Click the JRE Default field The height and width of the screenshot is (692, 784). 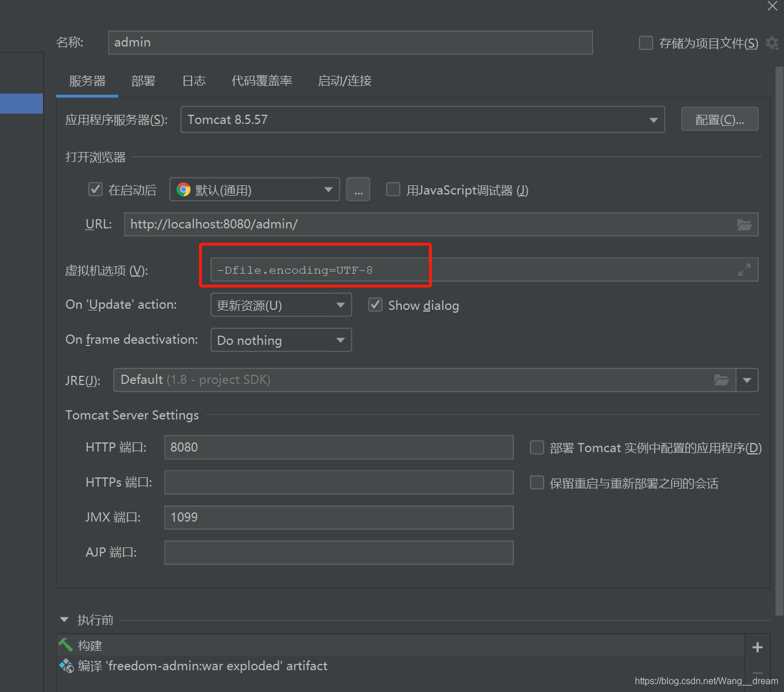point(424,380)
